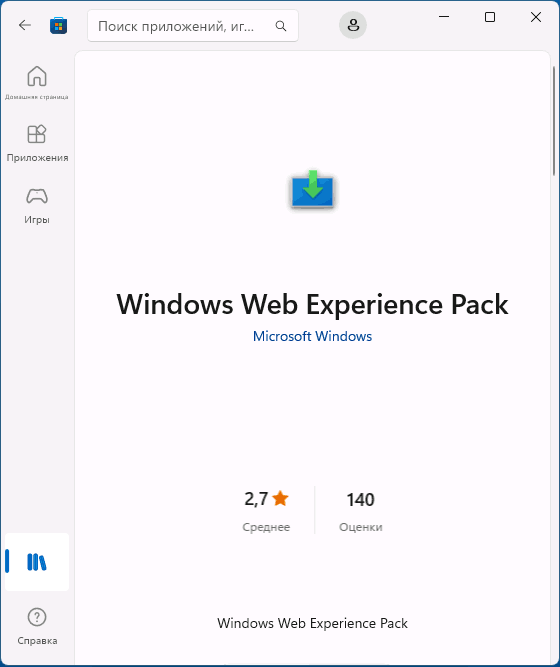Open the Игры section

click(37, 206)
